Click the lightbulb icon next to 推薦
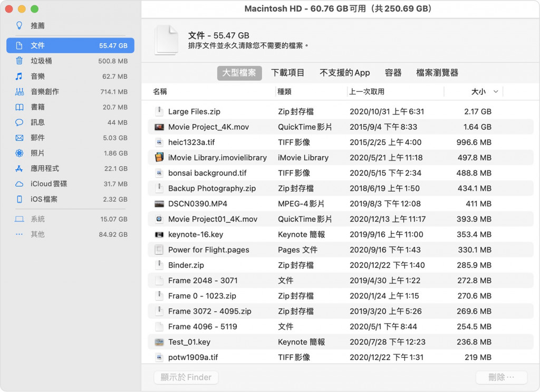This screenshot has height=392, width=540. tap(20, 25)
